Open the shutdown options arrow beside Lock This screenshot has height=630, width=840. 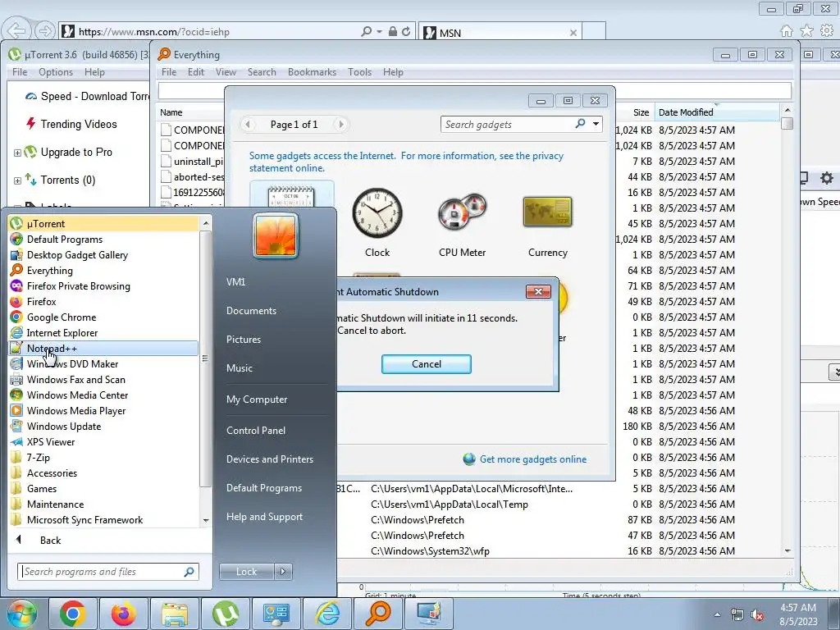coord(283,572)
